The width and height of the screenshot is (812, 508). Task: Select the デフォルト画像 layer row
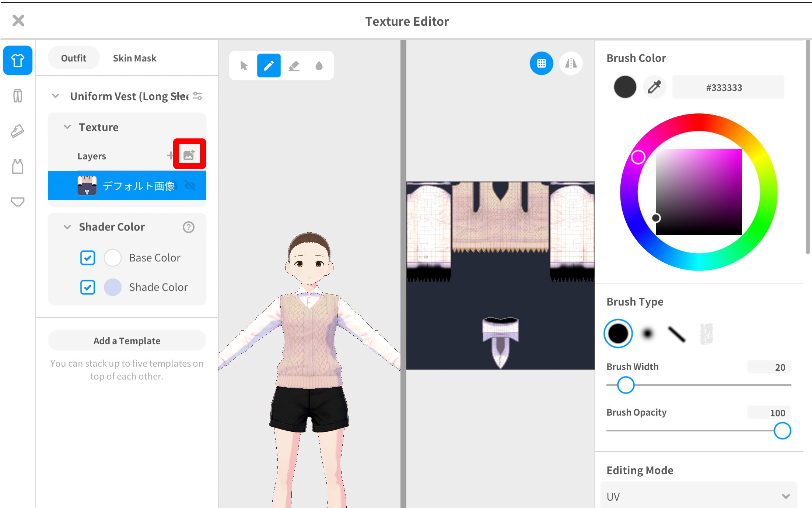[x=127, y=186]
